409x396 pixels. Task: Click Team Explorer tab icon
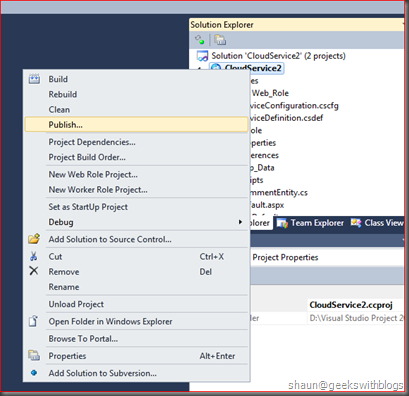pos(282,223)
